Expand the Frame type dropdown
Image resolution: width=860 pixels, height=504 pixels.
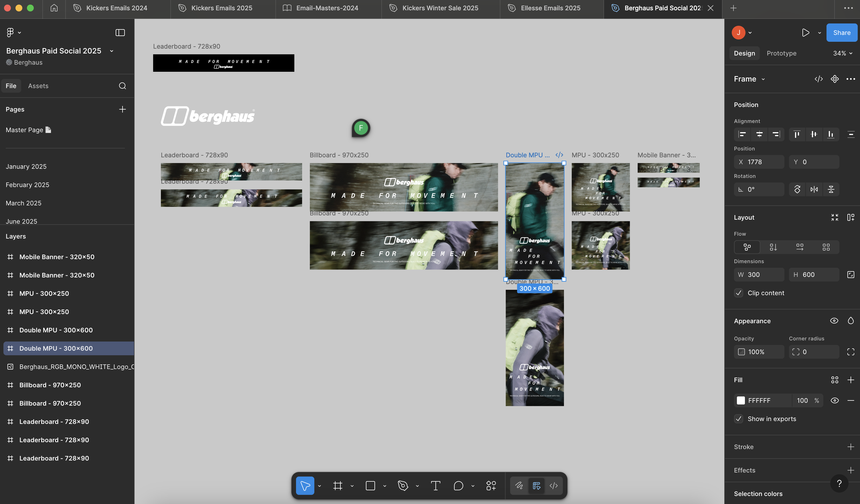click(x=763, y=79)
